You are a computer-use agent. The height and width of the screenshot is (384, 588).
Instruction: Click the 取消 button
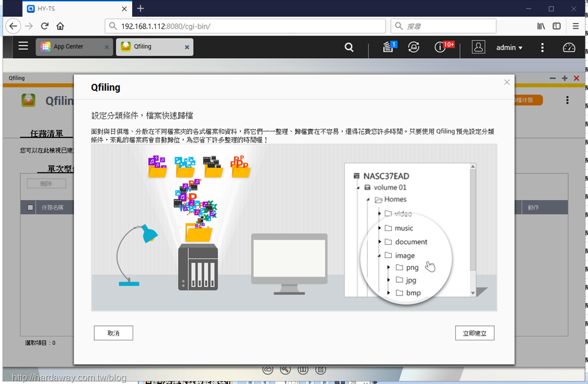click(113, 333)
